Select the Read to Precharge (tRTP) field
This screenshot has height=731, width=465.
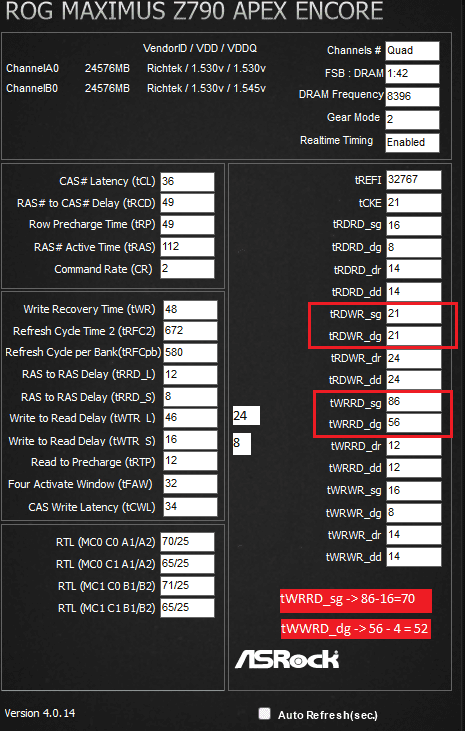click(190, 461)
